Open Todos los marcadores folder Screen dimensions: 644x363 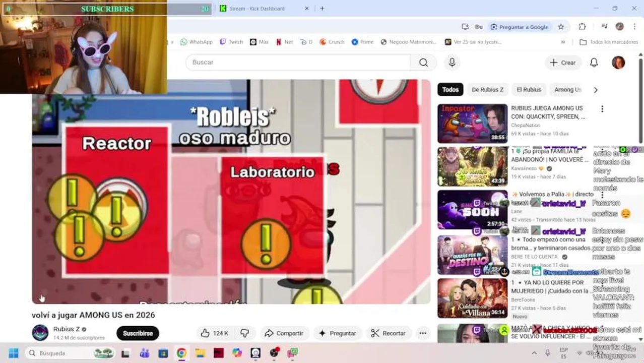pyautogui.click(x=609, y=42)
